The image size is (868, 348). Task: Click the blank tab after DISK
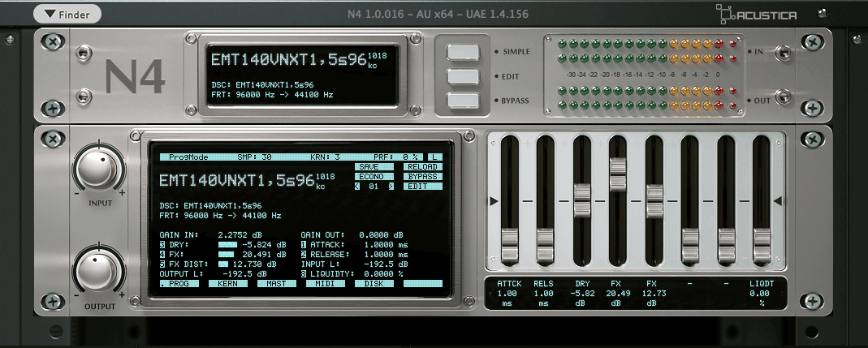click(423, 283)
